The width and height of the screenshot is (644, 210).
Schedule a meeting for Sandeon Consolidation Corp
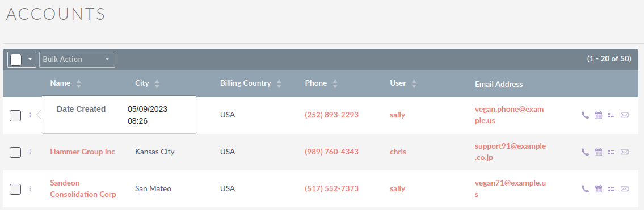click(599, 189)
